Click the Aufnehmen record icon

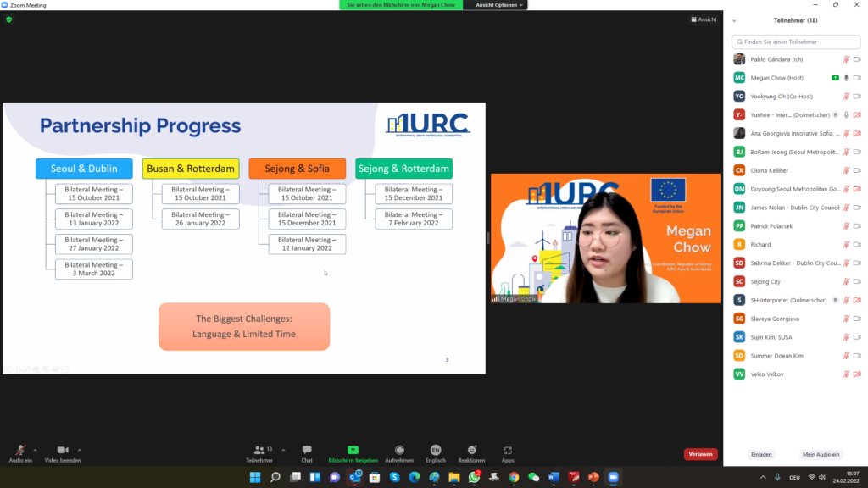click(x=399, y=450)
